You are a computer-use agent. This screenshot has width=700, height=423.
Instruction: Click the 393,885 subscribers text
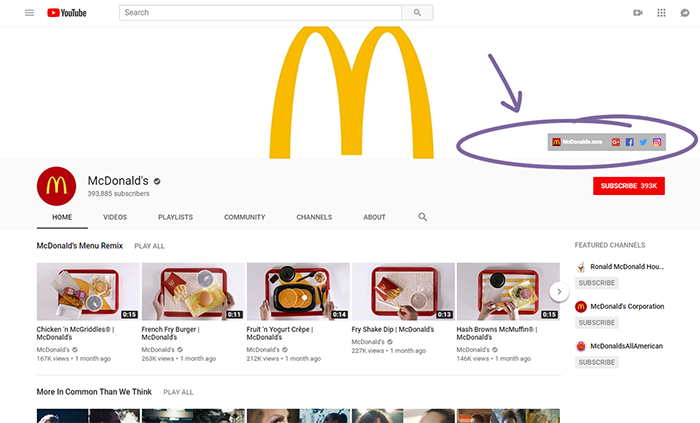(x=118, y=194)
